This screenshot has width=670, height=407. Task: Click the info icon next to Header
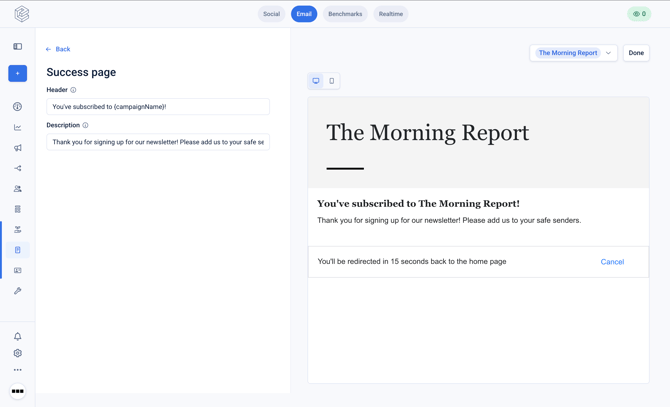coord(73,90)
